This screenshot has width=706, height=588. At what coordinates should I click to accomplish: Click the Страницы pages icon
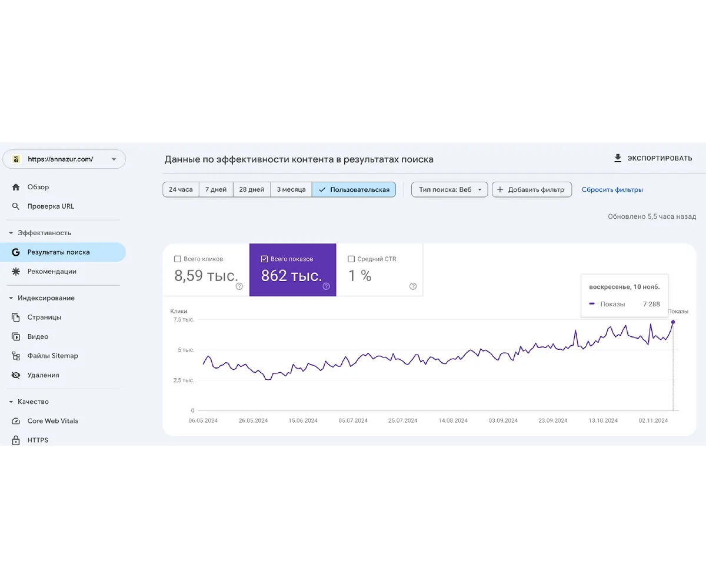(x=16, y=318)
